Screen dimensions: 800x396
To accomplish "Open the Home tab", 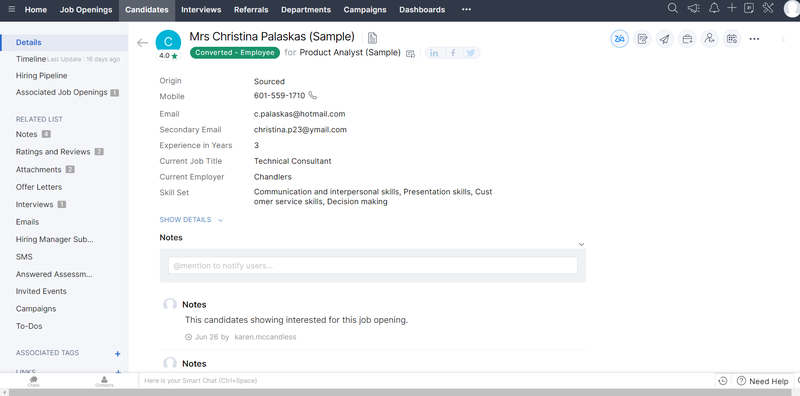I will 36,10.
